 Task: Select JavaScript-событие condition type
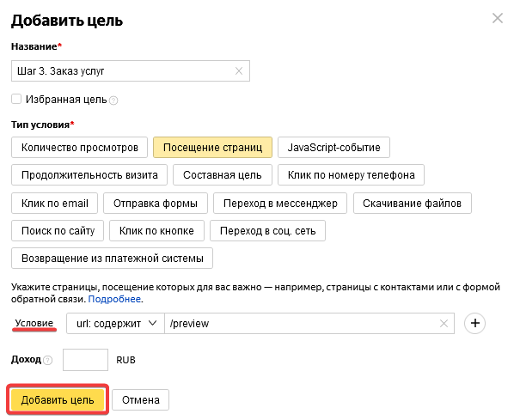333,148
